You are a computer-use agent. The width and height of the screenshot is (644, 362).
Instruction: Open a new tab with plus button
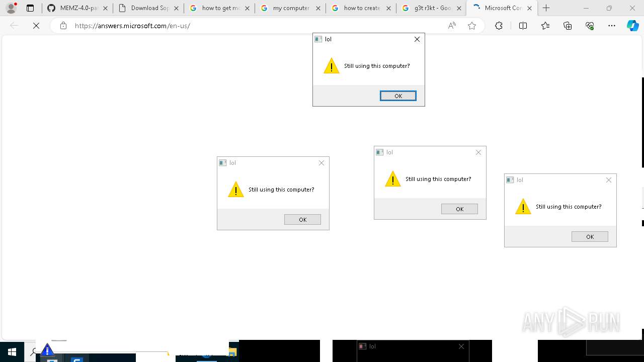point(546,8)
